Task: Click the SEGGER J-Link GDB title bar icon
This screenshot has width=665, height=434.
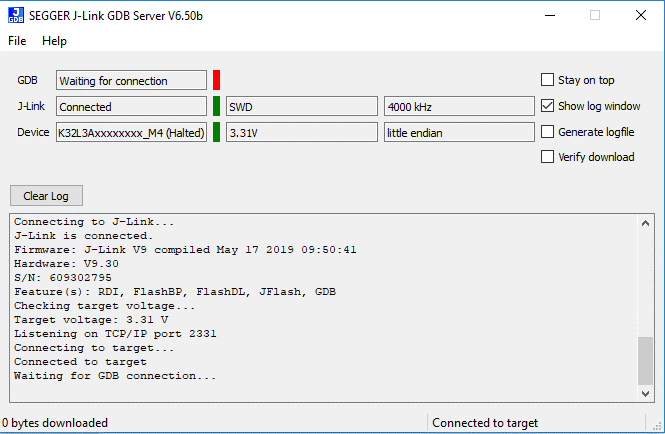Action: [x=16, y=15]
